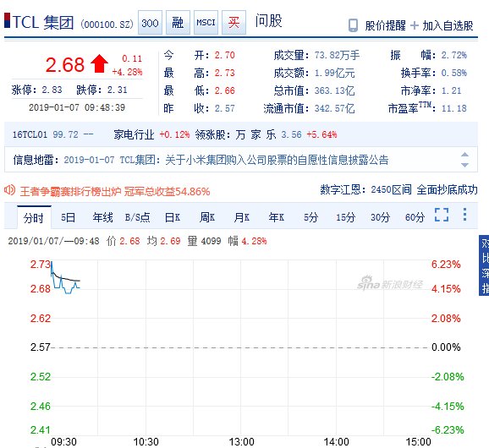Switch to the 60分 chart tab
Viewport: 489px width, 448px height.
415,217
